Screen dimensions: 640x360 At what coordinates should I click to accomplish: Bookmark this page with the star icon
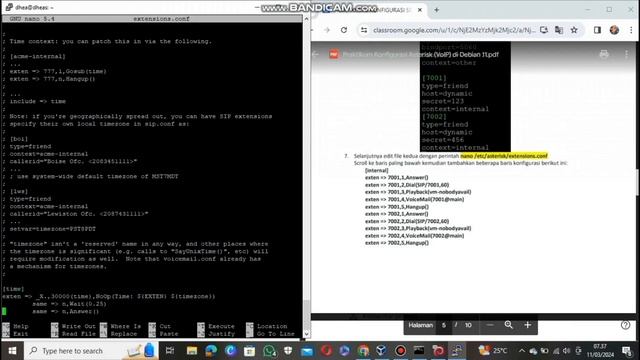tap(574, 30)
